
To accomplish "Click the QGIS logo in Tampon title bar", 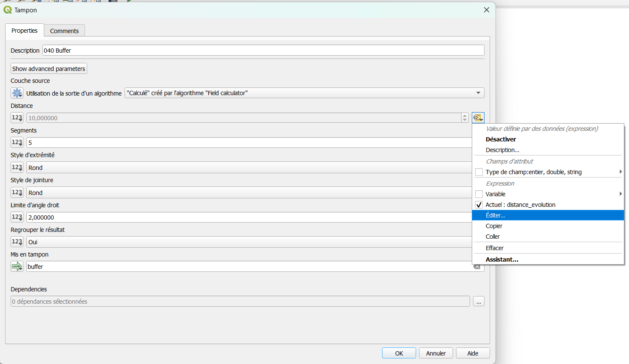I will (8, 10).
